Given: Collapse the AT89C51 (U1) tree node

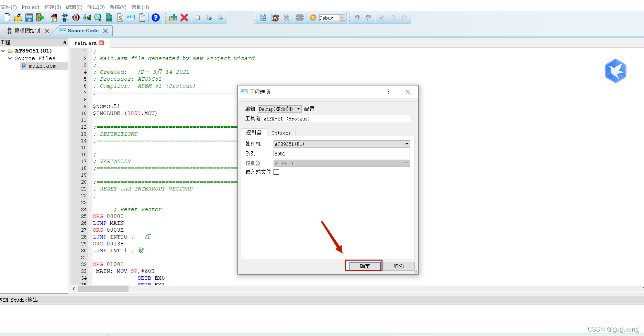Looking at the screenshot, I should pos(3,51).
